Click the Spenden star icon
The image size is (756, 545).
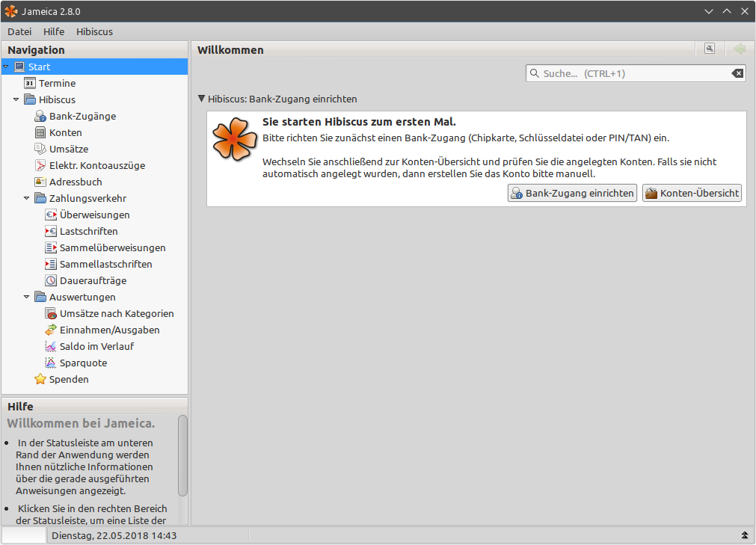click(x=40, y=379)
